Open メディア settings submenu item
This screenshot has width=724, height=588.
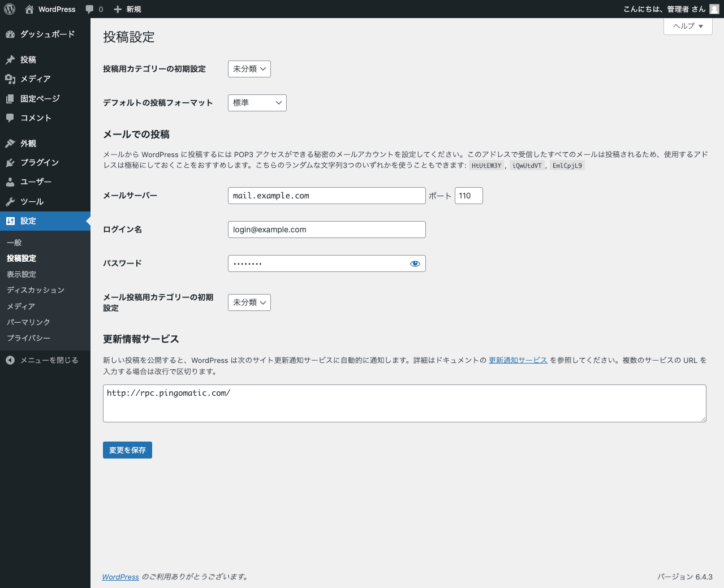click(x=21, y=306)
